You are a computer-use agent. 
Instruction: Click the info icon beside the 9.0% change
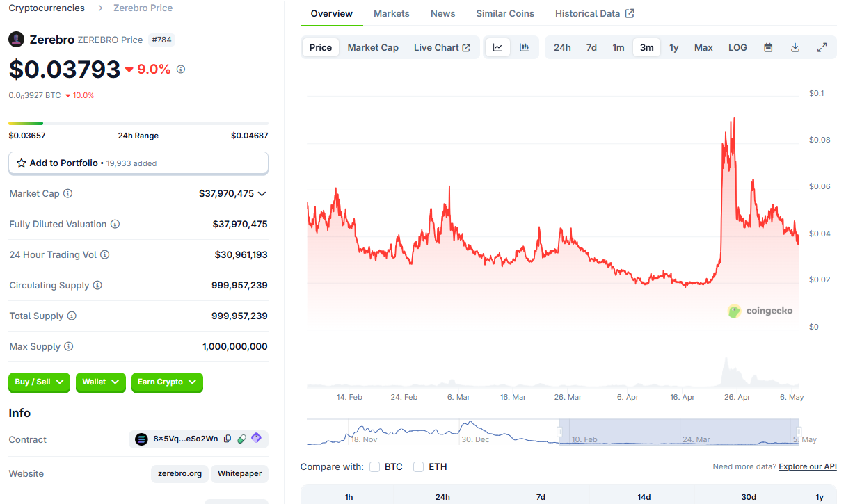pyautogui.click(x=181, y=70)
